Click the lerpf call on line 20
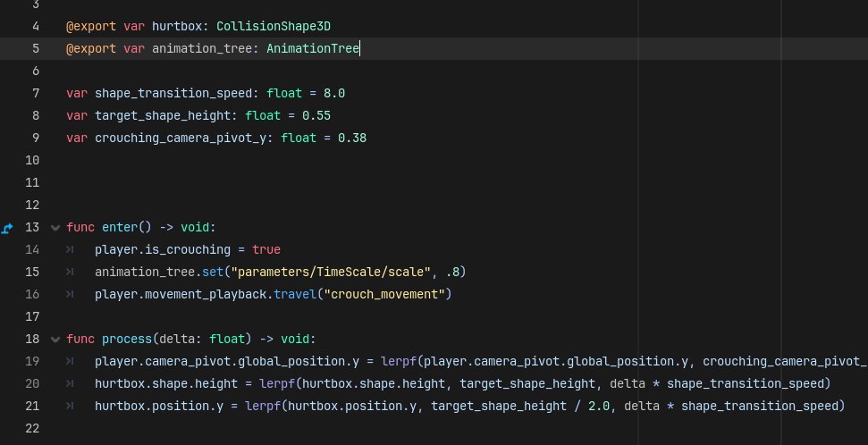This screenshot has width=868, height=445. point(277,384)
